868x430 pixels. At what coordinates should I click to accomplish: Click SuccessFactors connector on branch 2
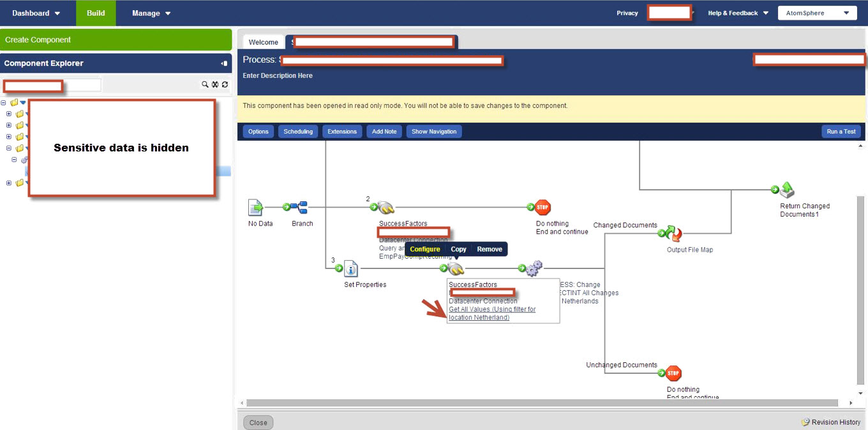[385, 207]
